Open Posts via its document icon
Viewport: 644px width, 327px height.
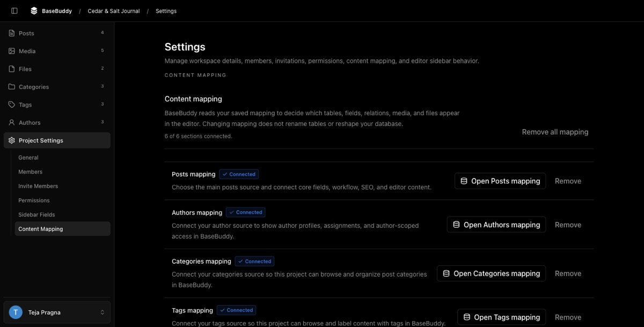[12, 33]
